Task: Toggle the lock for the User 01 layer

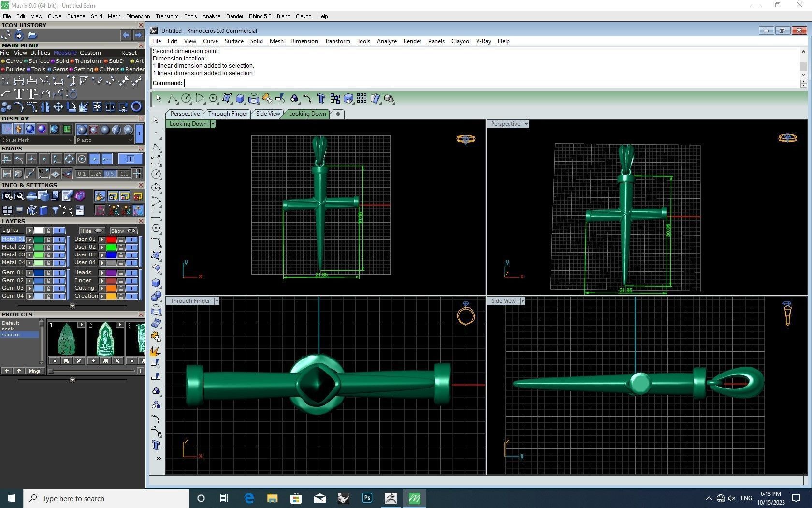Action: pos(121,239)
